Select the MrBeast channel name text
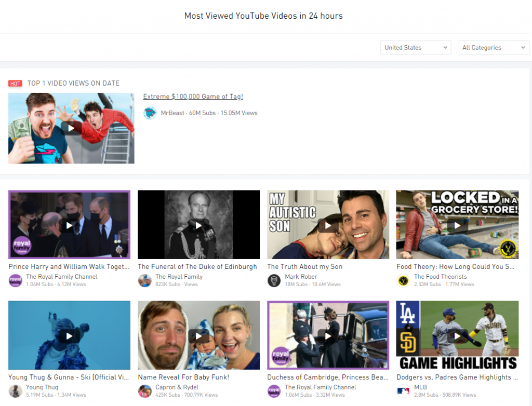 click(x=172, y=113)
